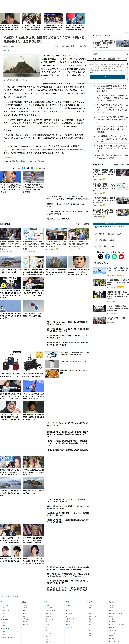Close the cookie notice with the Close button
This screenshot has width=129, height=644.
coord(107,77)
